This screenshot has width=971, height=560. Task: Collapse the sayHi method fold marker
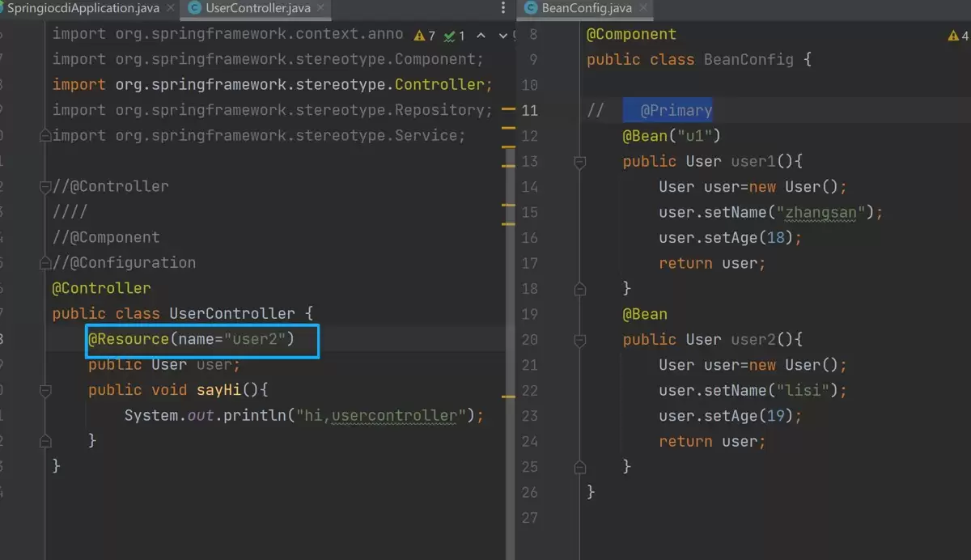tap(45, 390)
